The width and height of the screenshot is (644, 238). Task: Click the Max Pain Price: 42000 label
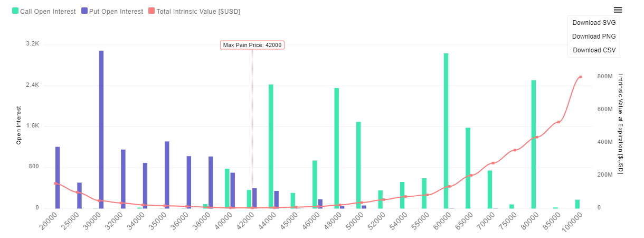(252, 45)
